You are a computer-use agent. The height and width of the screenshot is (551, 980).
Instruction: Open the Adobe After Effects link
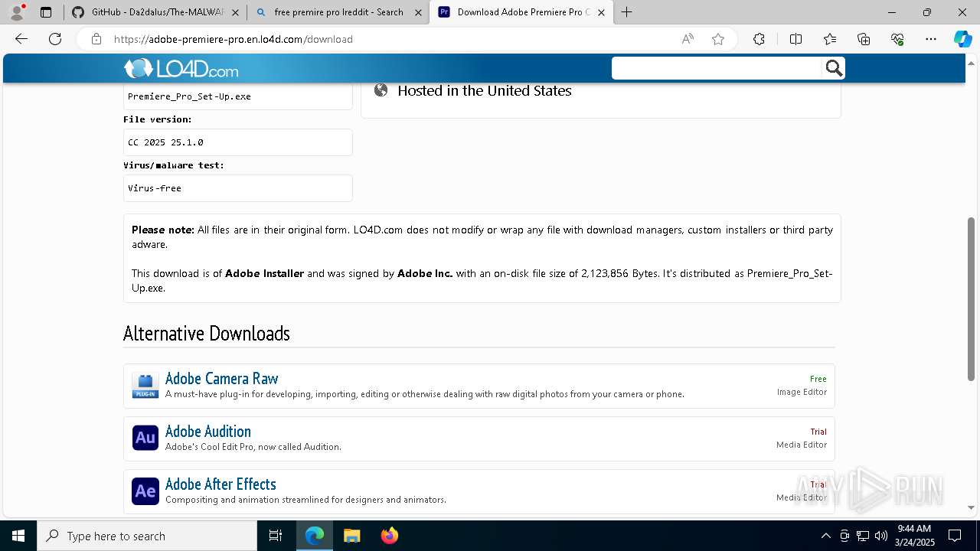pos(220,484)
